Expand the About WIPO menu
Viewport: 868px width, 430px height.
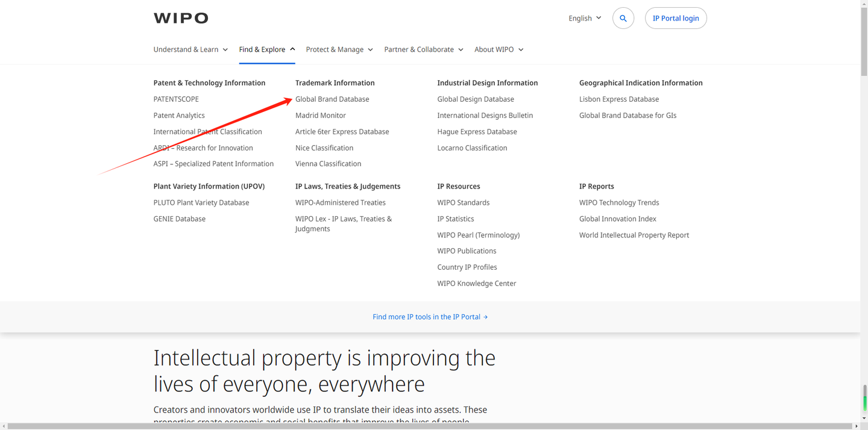(x=499, y=49)
